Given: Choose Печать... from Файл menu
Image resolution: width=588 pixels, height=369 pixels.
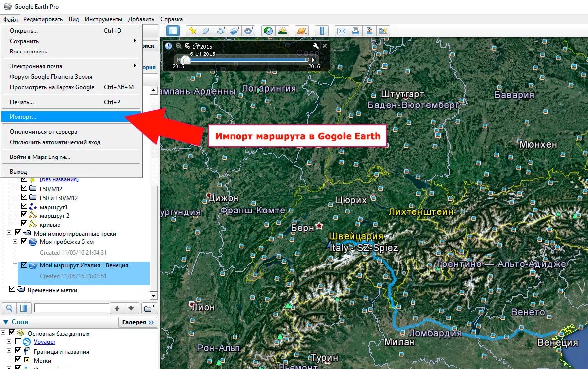Looking at the screenshot, I should (x=71, y=102).
